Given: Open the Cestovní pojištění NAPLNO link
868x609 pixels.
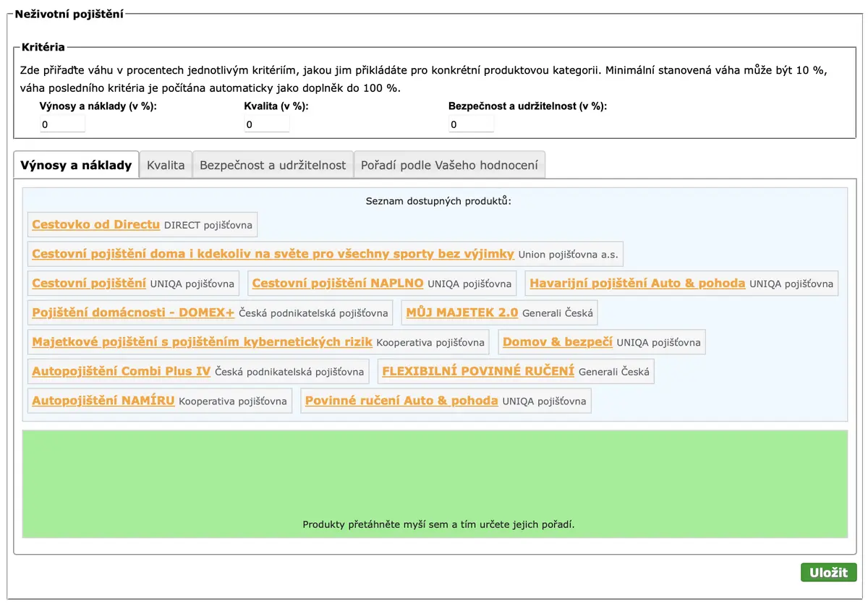Looking at the screenshot, I should (x=338, y=284).
